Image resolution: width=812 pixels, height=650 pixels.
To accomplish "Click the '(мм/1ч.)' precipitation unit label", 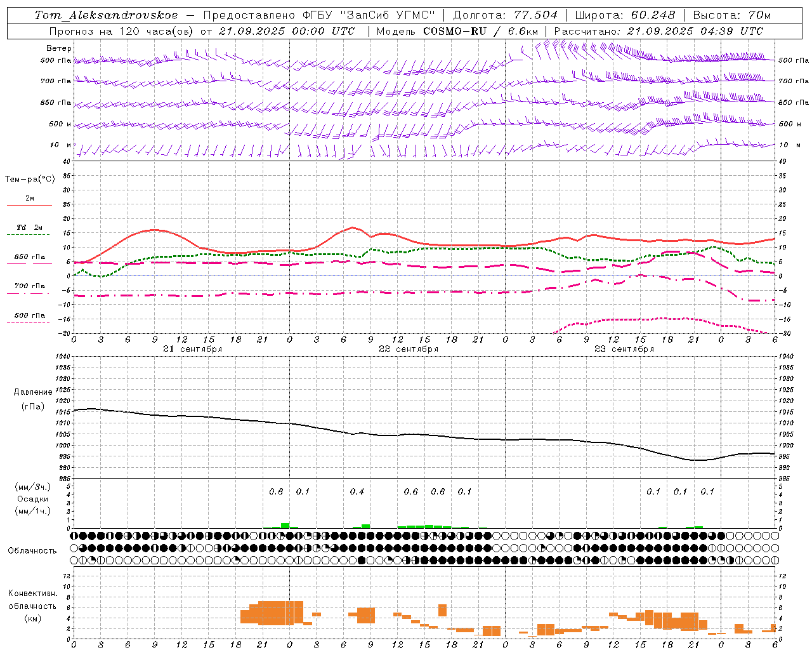I will point(33,511).
